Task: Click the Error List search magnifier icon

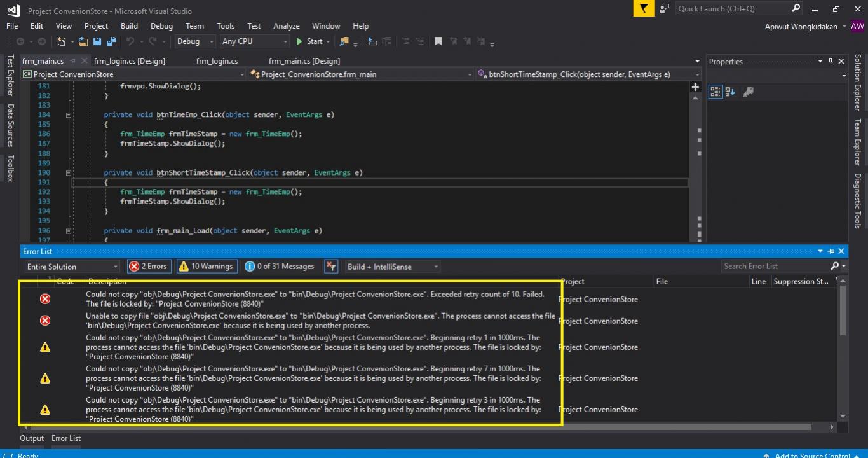Action: [834, 266]
